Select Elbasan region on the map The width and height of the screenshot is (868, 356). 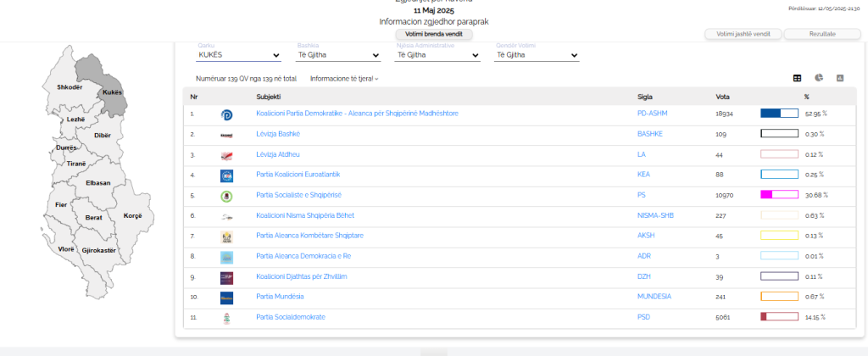click(x=98, y=183)
